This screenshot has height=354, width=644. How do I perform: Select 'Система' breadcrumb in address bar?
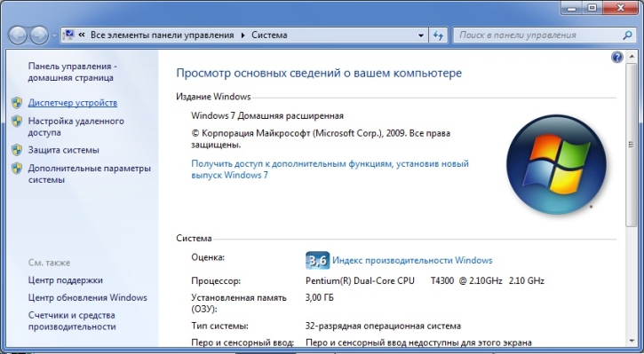tap(269, 35)
